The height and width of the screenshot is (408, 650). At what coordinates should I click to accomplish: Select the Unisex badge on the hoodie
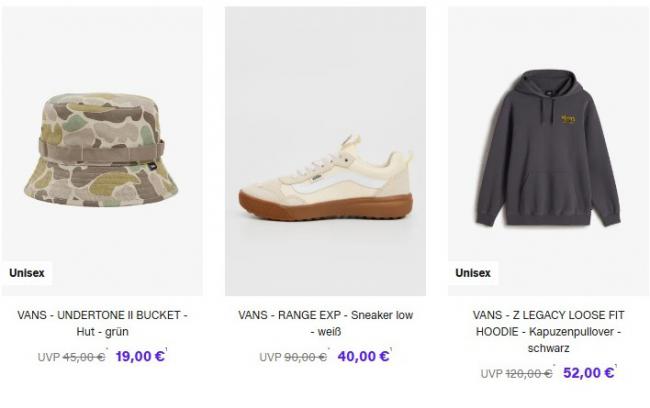pos(473,273)
